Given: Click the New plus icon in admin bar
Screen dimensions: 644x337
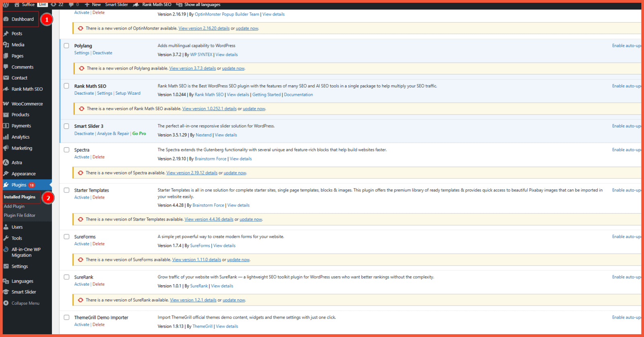Looking at the screenshot, I should coord(87,4).
